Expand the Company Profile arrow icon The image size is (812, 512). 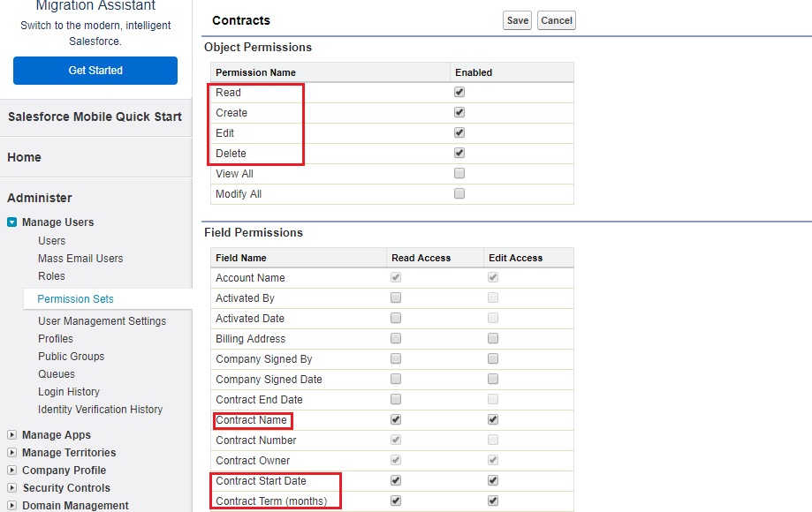click(x=11, y=471)
